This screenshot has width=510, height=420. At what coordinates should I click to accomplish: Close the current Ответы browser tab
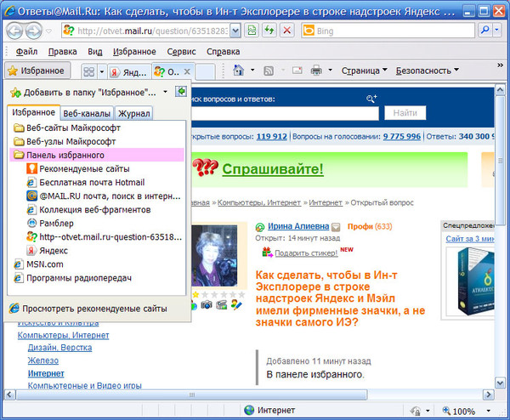187,71
